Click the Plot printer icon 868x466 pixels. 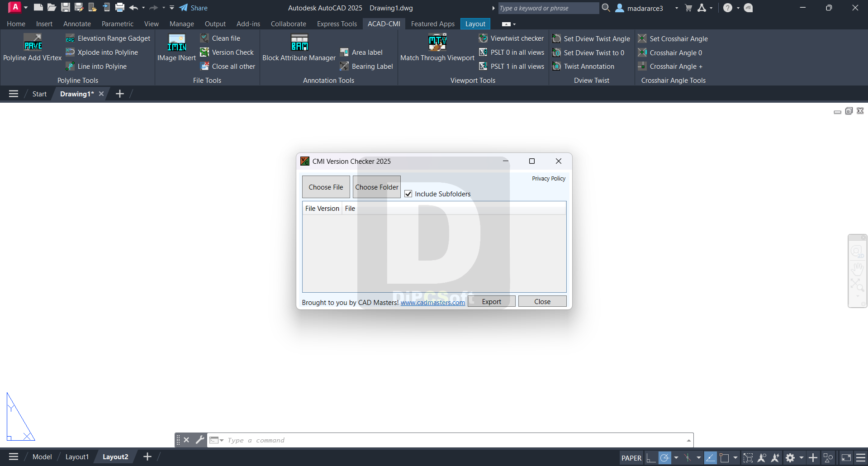point(120,7)
